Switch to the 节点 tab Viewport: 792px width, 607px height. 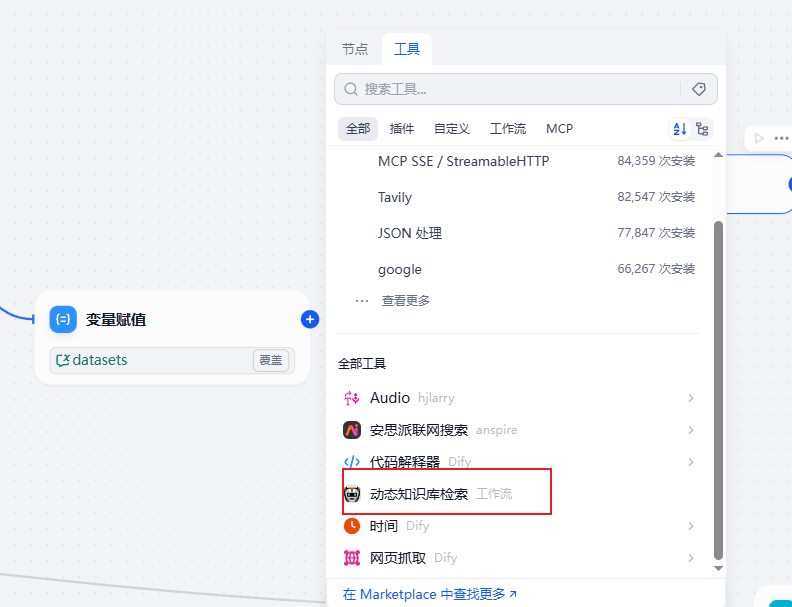(x=355, y=49)
